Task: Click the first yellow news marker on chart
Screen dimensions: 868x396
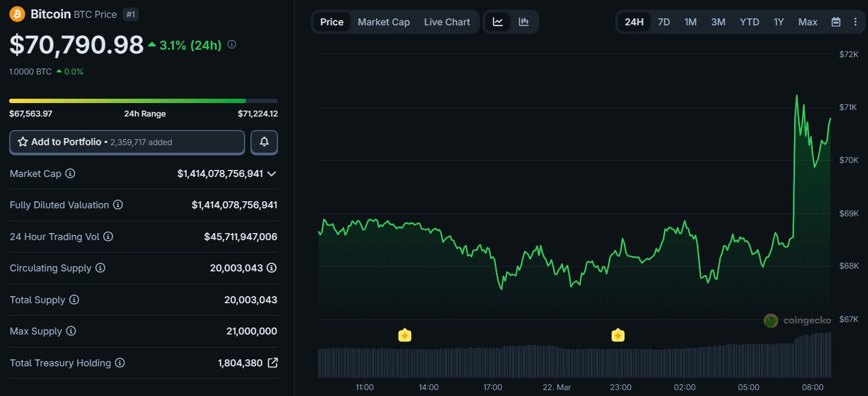Action: [404, 336]
